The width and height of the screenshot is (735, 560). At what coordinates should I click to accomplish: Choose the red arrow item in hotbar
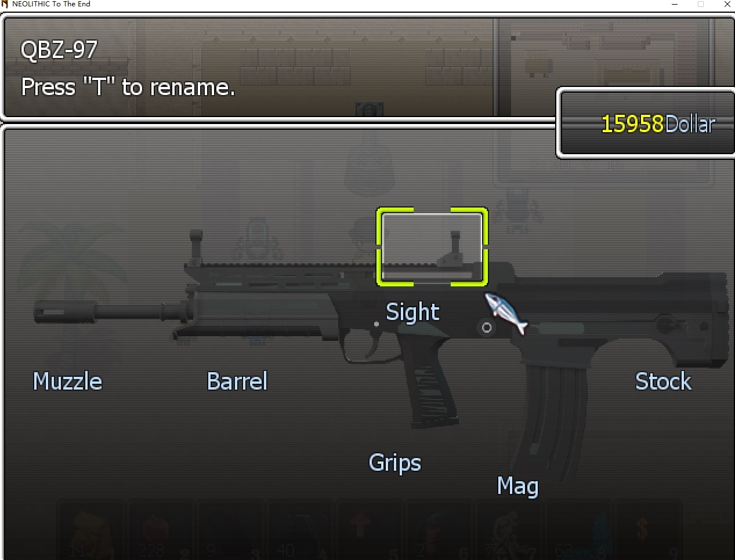360,526
